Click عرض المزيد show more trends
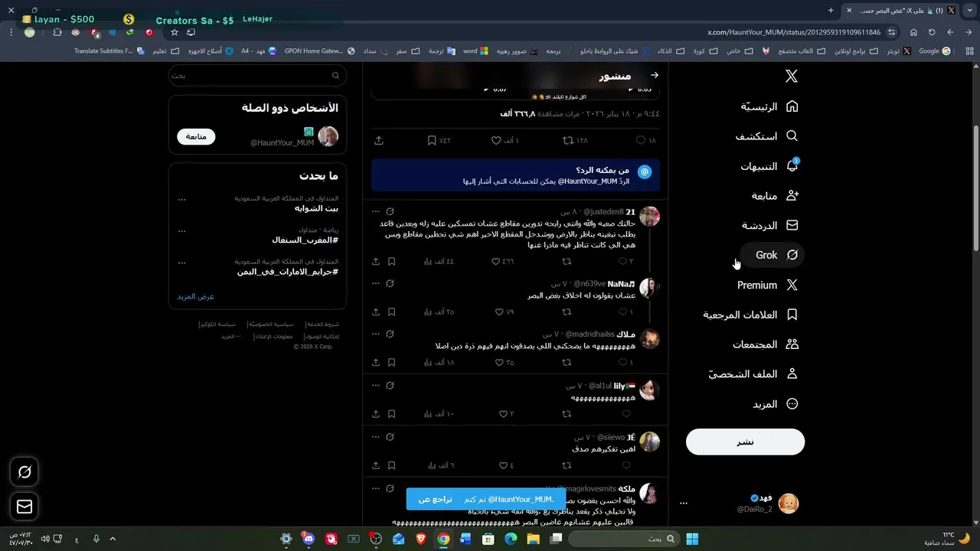 tap(196, 296)
